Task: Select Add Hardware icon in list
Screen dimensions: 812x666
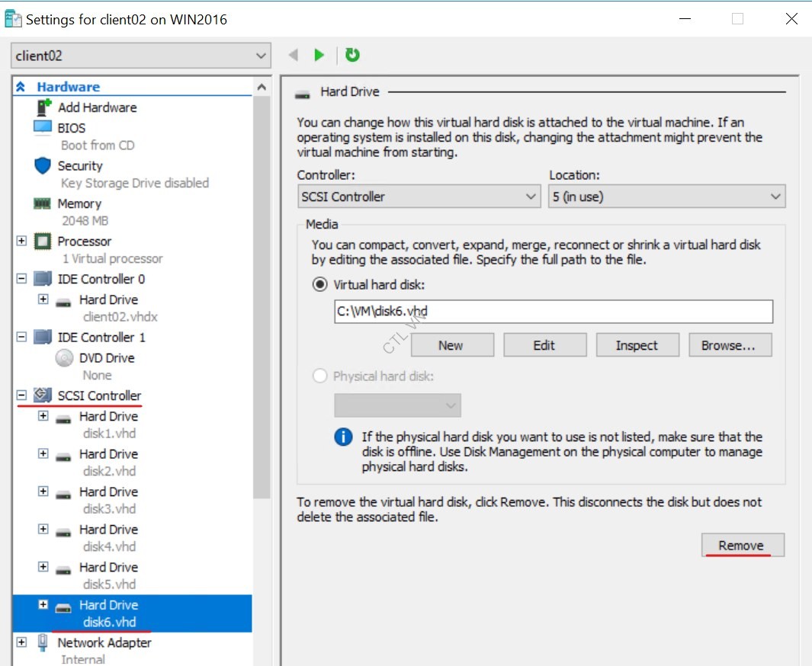Action: pos(43,107)
